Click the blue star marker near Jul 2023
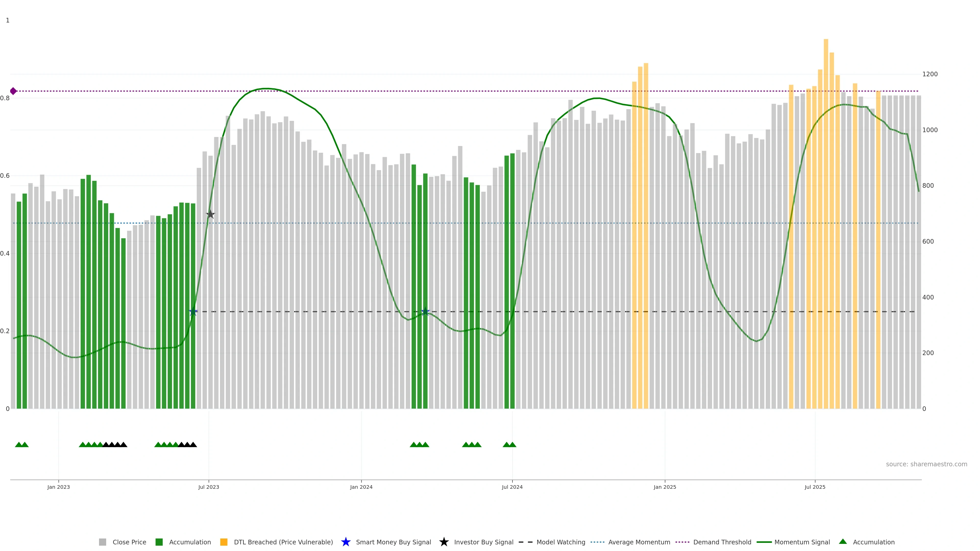The width and height of the screenshot is (980, 551). [x=193, y=312]
